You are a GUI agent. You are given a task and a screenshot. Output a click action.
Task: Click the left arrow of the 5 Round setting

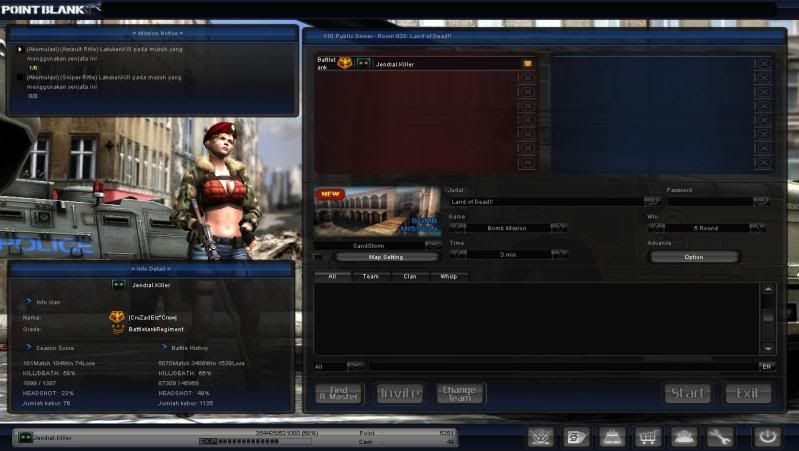click(x=656, y=228)
